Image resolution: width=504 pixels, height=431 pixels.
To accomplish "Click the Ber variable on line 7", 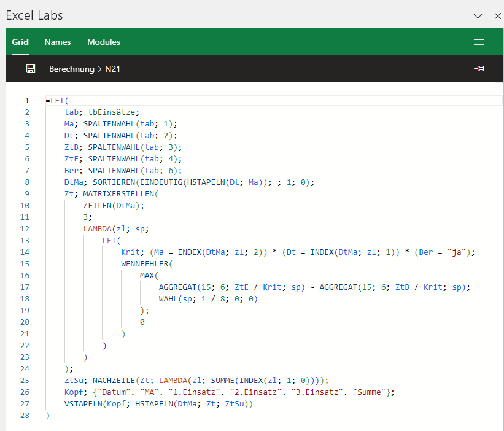I will 71,171.
